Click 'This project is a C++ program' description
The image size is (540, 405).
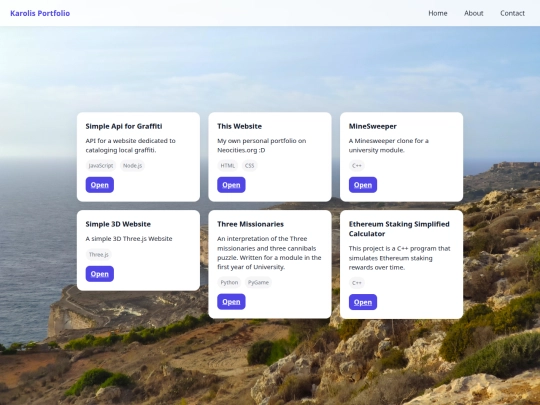(x=399, y=258)
